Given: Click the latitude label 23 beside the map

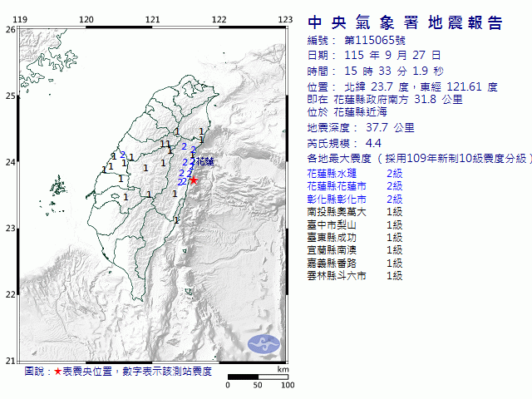Looking at the screenshot, I should [x=10, y=229].
